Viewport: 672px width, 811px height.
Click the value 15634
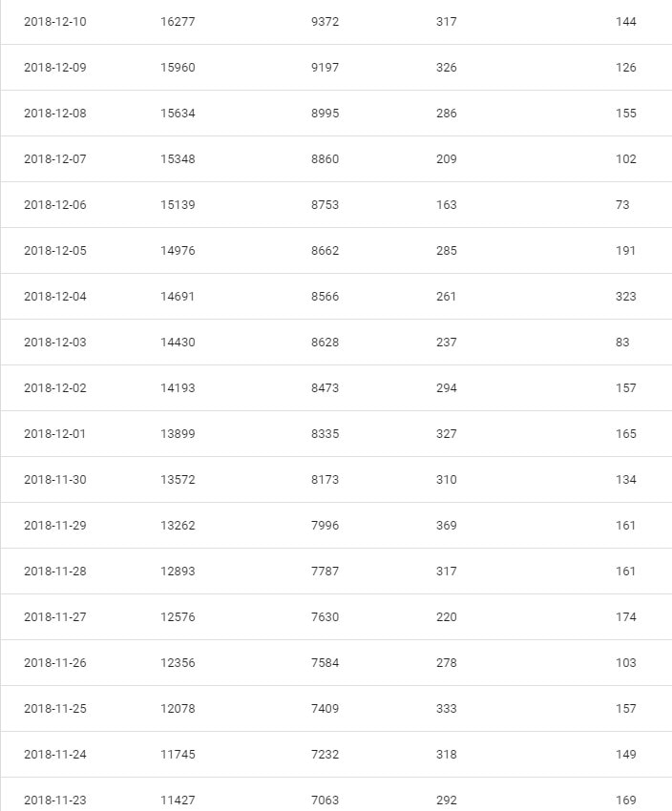178,114
